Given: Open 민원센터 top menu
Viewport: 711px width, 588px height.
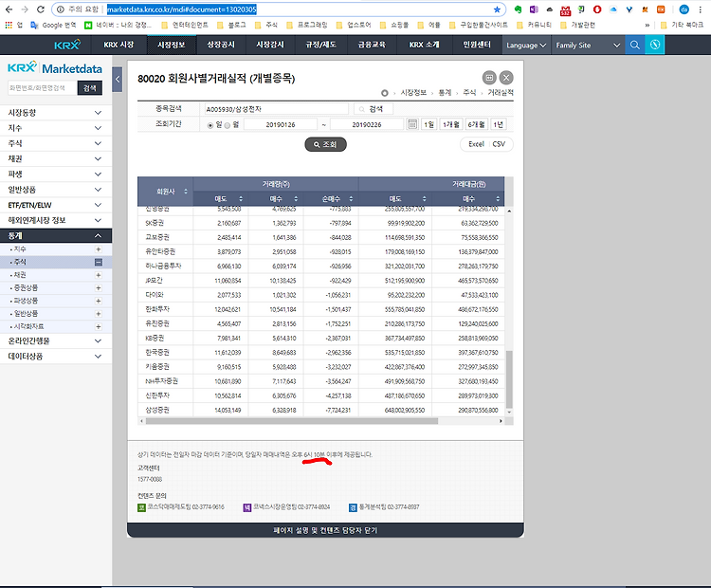Looking at the screenshot, I should click(477, 45).
